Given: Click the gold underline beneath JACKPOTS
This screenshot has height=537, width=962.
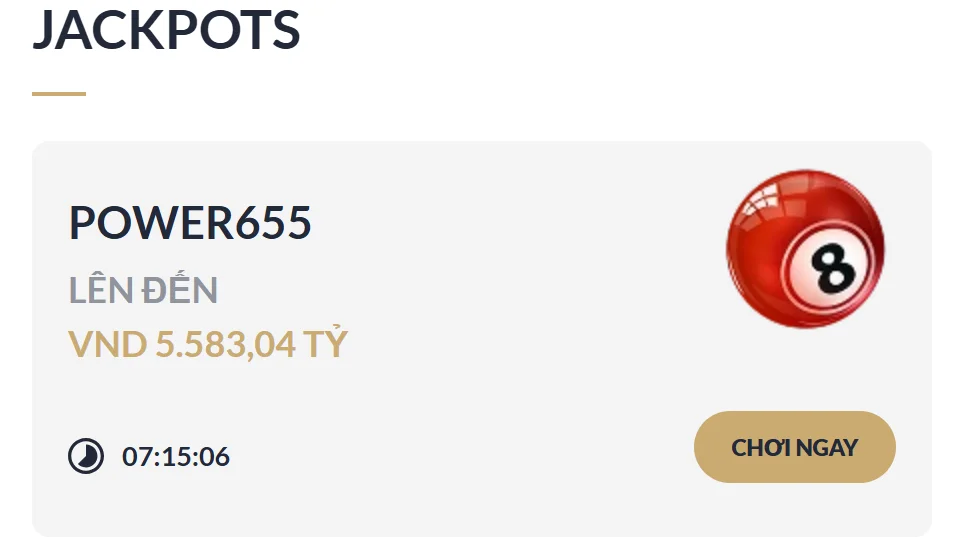Looking at the screenshot, I should [59, 94].
